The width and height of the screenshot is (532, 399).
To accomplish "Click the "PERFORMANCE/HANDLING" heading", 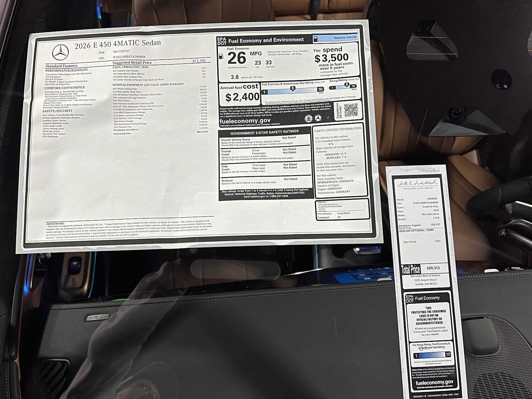I will click(66, 70).
